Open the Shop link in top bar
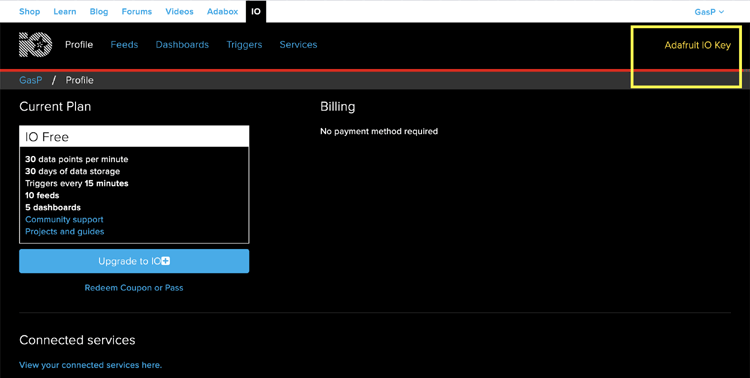 pos(30,11)
